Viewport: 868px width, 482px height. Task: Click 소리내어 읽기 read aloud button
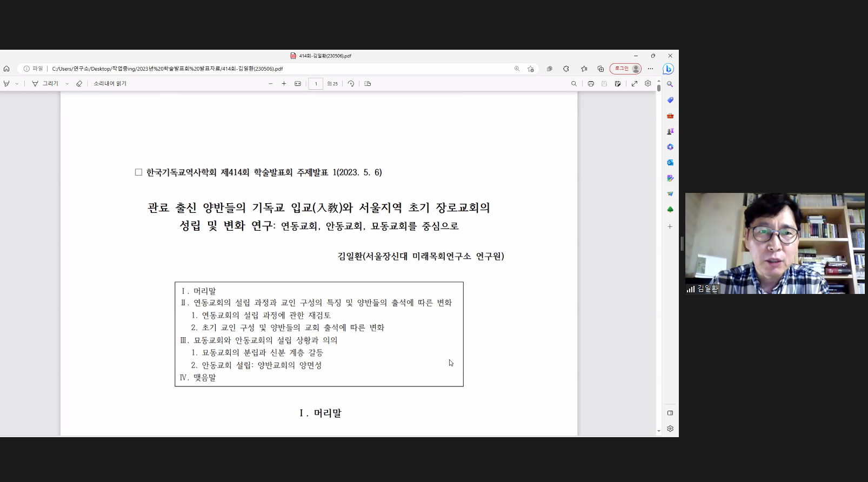pyautogui.click(x=110, y=84)
